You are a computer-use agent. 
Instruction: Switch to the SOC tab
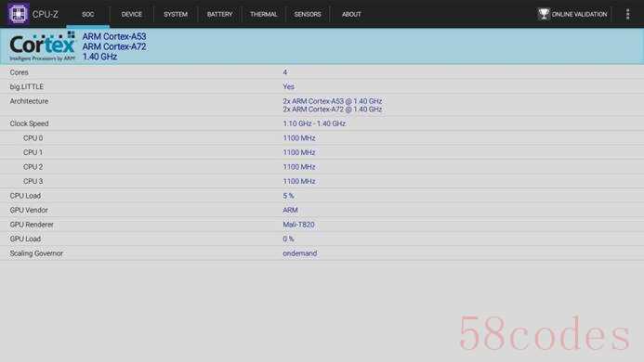[87, 14]
